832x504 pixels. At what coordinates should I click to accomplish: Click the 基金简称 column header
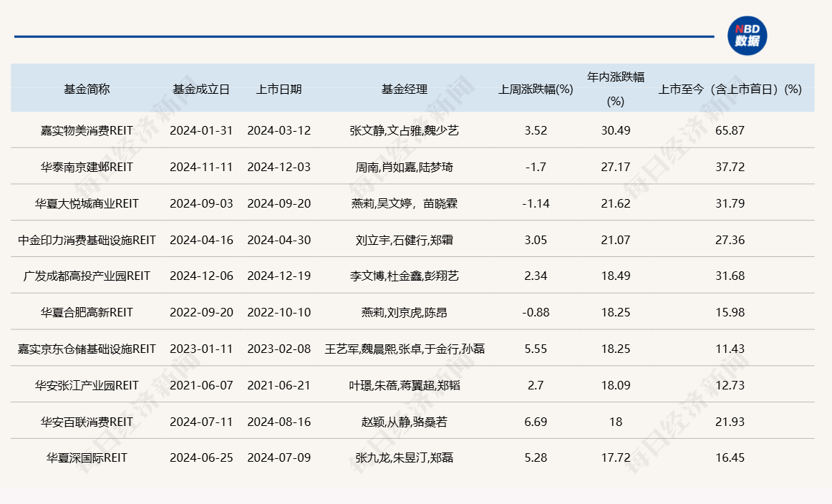pos(87,89)
